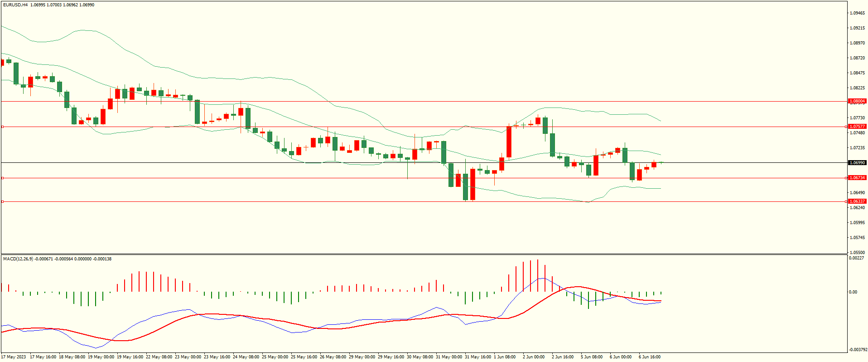
Task: Click the 31 May 00:00 time label
Action: (449, 357)
